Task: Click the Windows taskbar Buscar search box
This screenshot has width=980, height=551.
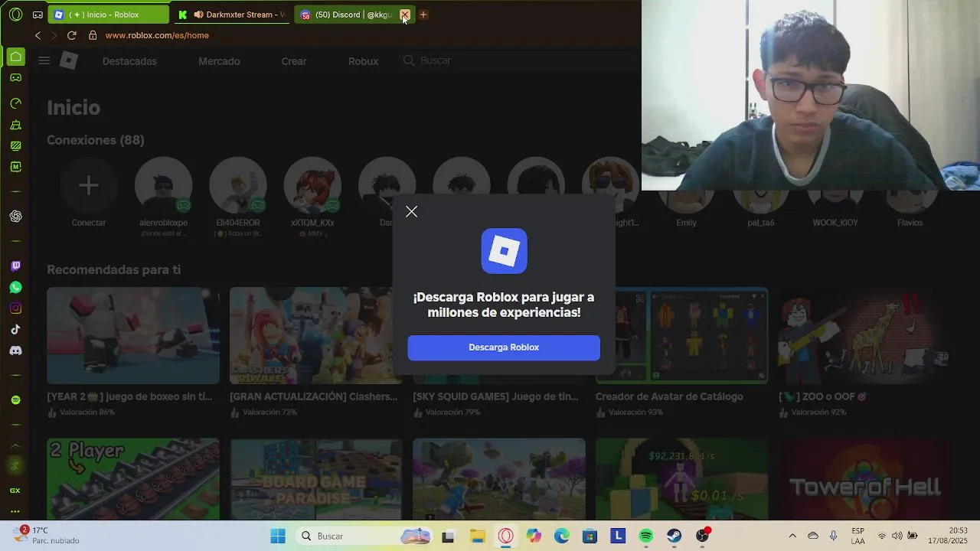Action: 364,536
